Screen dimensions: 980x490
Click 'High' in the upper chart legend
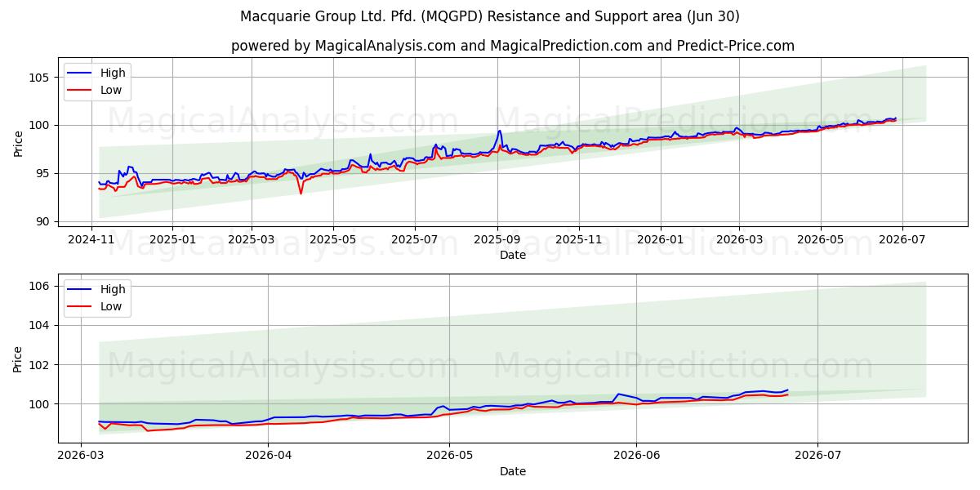tap(113, 73)
